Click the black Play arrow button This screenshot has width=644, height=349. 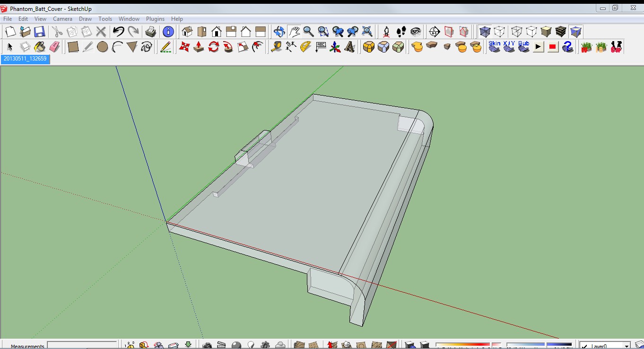539,47
